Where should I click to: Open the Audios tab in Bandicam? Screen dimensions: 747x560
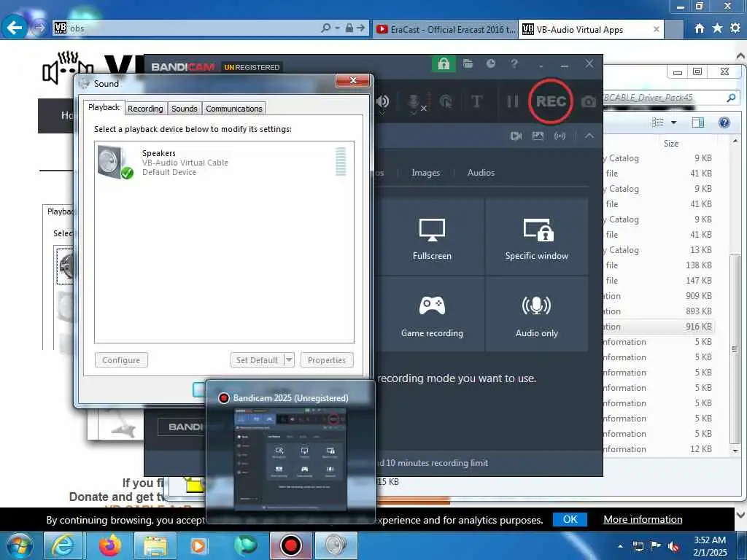click(481, 173)
